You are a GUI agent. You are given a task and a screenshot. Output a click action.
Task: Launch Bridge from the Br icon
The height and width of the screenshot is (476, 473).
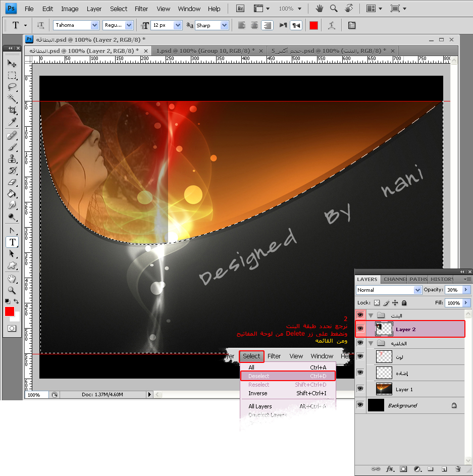[240, 9]
